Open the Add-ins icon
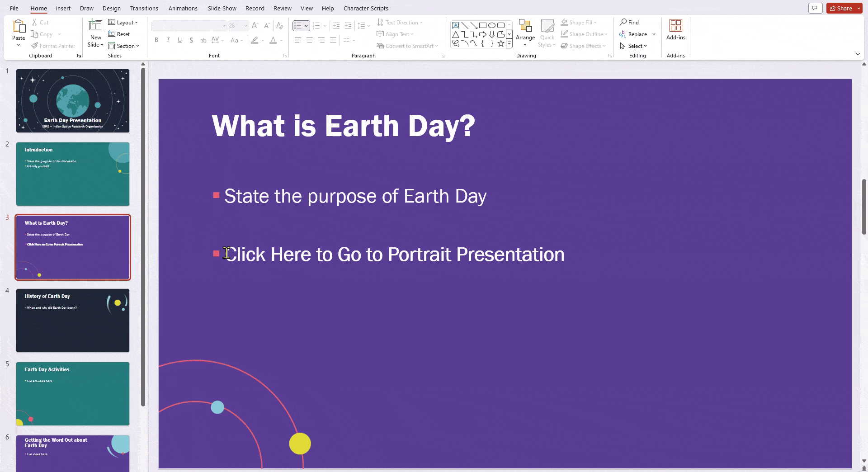 [x=675, y=26]
